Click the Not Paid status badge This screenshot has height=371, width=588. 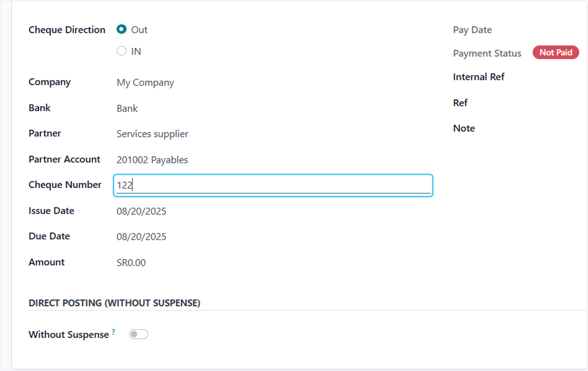point(556,52)
